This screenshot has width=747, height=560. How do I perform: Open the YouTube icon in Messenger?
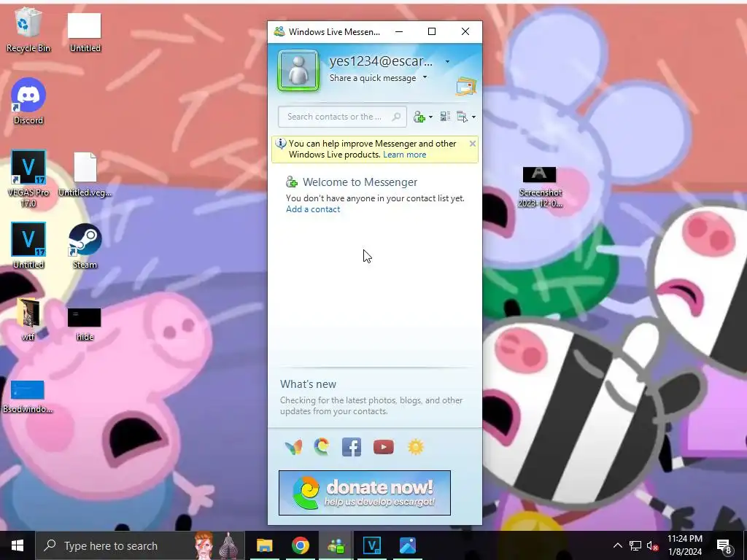[x=384, y=447]
